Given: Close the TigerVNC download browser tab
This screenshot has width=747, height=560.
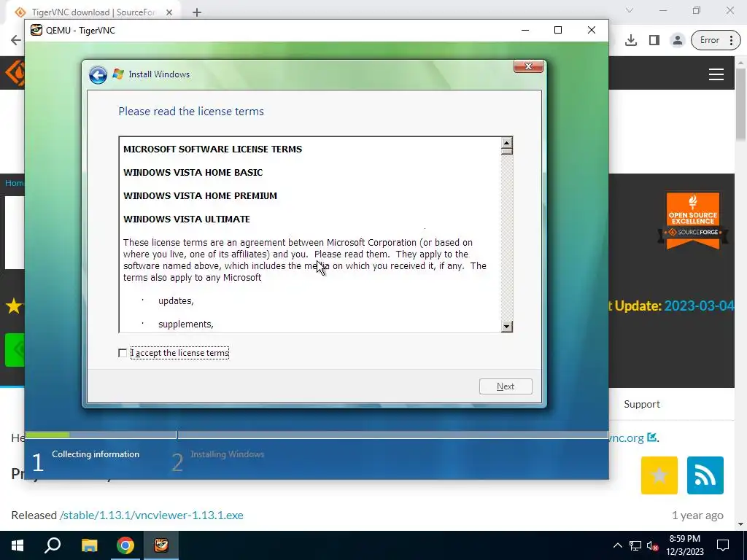Looking at the screenshot, I should 169,12.
